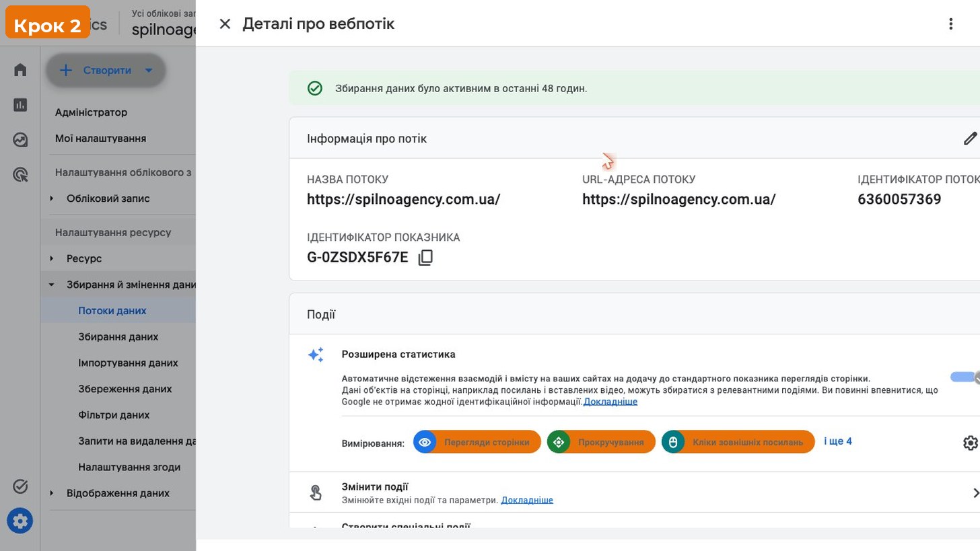Click the 'і ще 4' measurements link
This screenshot has height=551, width=980.
pyautogui.click(x=838, y=441)
